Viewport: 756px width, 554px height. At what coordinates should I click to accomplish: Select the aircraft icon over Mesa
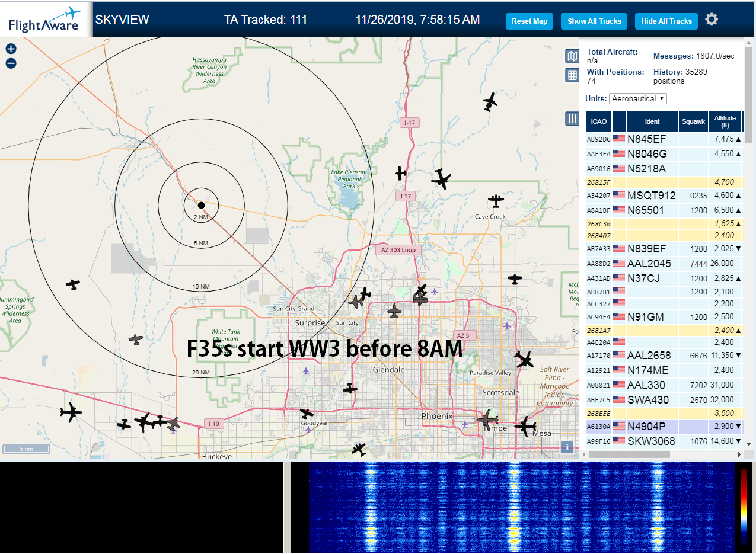point(525,426)
